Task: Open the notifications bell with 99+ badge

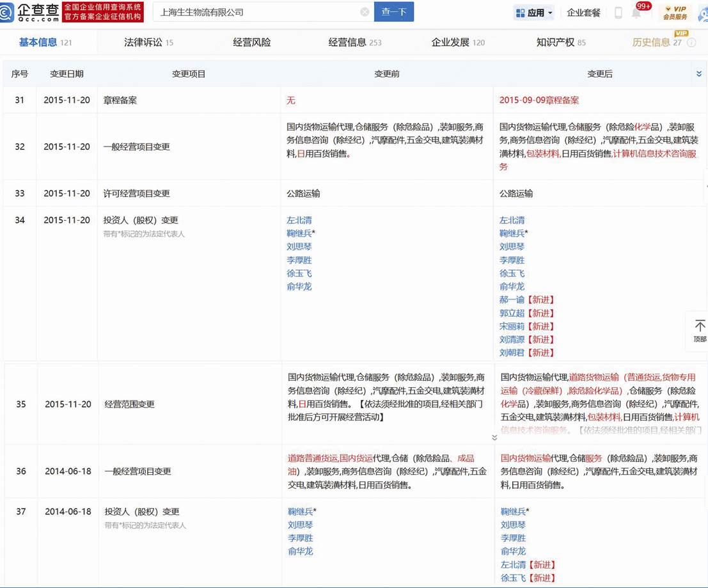Action: [x=637, y=13]
